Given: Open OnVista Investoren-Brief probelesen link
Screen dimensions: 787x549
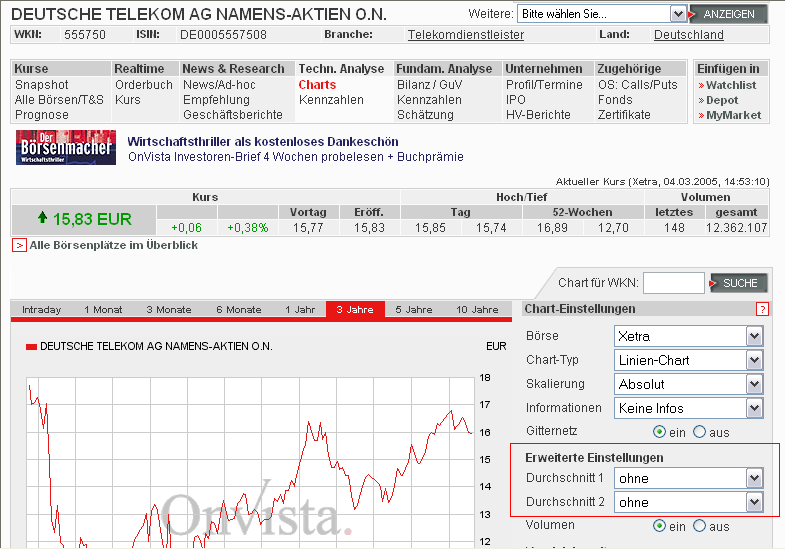Looking at the screenshot, I should pyautogui.click(x=296, y=157).
